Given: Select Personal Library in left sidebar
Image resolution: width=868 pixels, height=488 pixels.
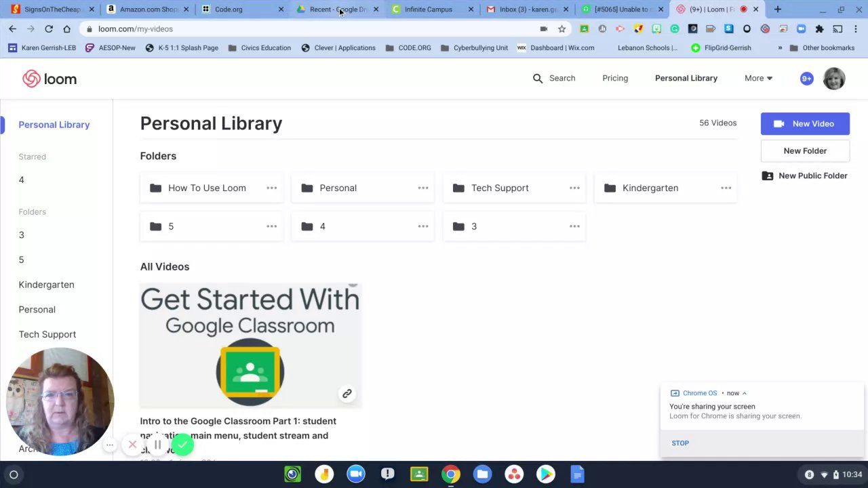Looking at the screenshot, I should click(54, 125).
